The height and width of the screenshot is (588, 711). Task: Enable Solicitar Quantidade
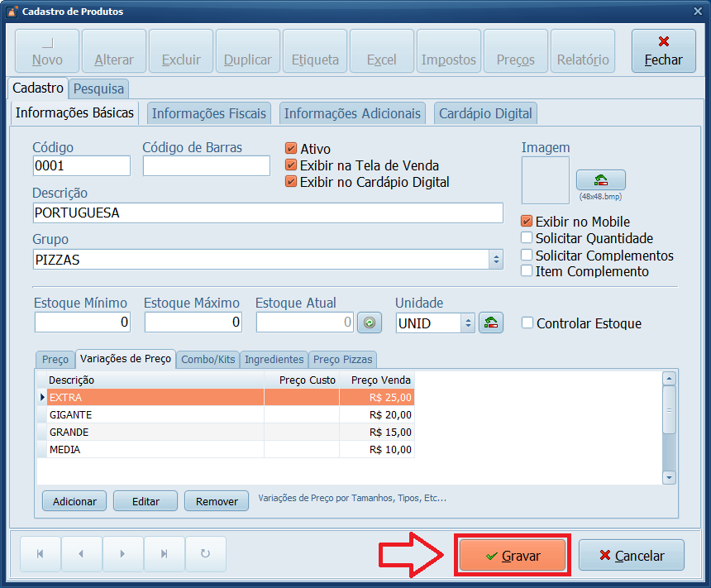[527, 237]
